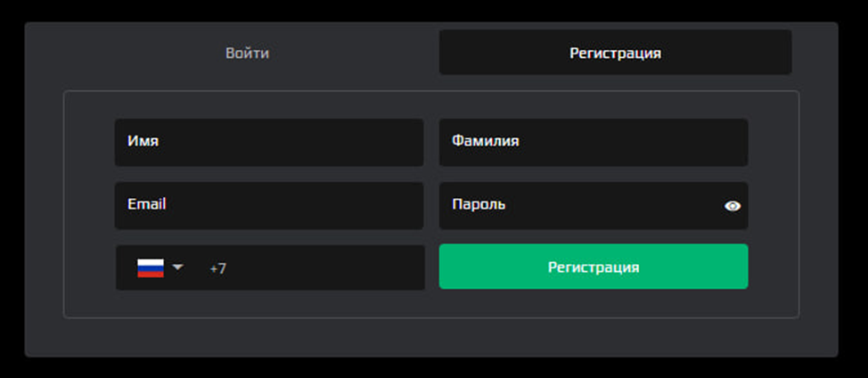
Task: Click the Email placeholder label
Action: [147, 204]
